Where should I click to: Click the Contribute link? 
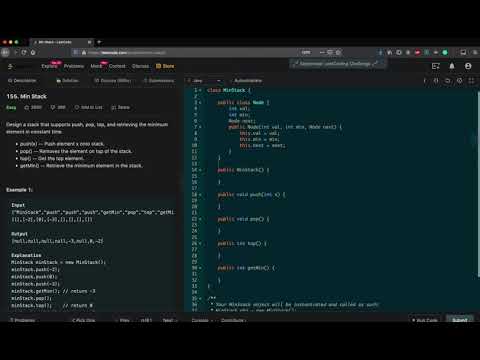pyautogui.click(x=233, y=320)
